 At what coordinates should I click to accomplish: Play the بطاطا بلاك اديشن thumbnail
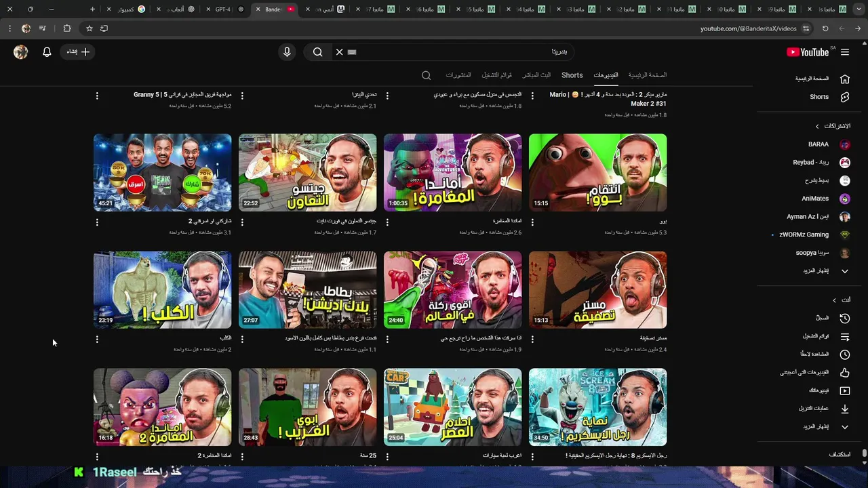click(x=307, y=289)
